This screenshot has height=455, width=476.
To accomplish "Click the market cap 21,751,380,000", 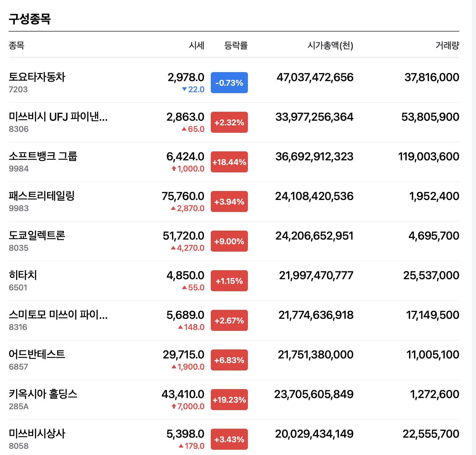I will (x=316, y=354).
